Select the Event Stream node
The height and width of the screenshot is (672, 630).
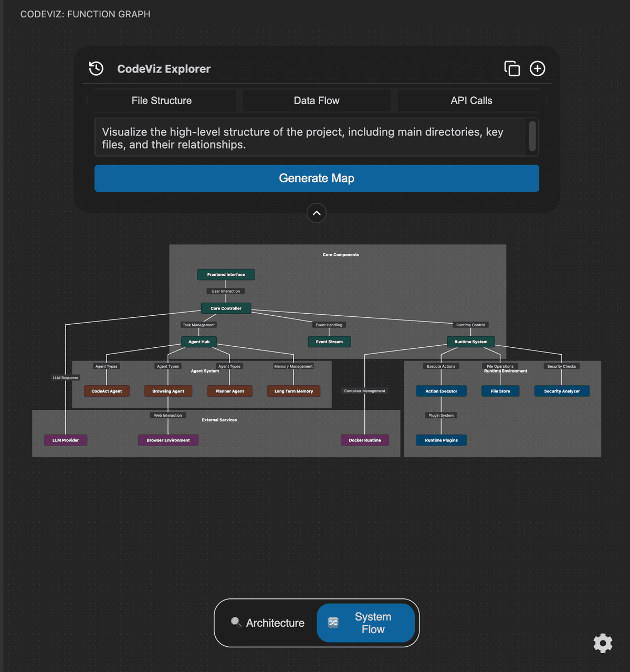(329, 342)
